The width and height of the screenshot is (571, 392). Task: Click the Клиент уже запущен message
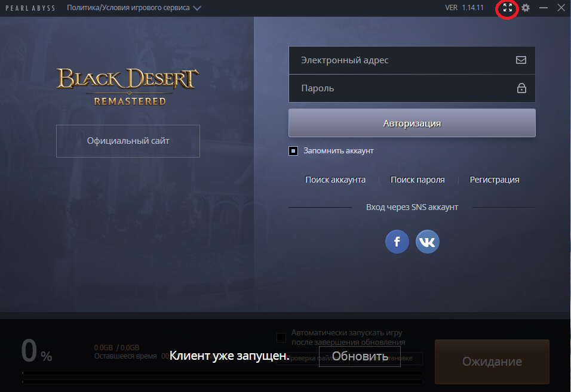pyautogui.click(x=229, y=356)
